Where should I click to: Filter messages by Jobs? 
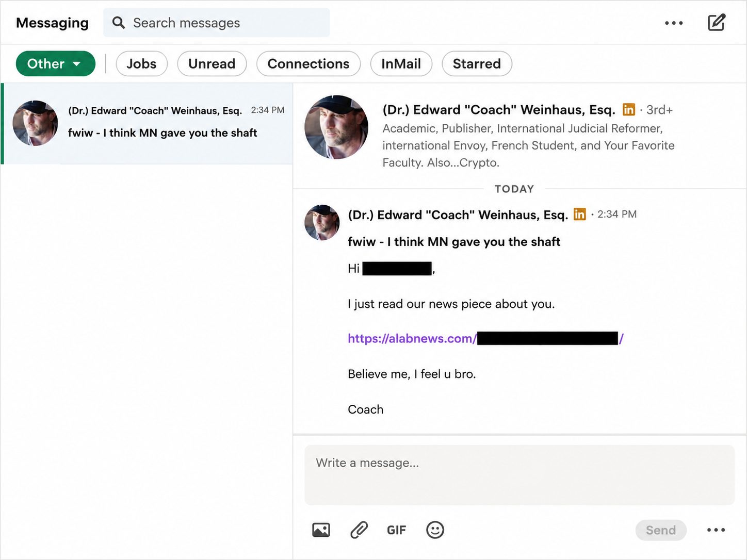pyautogui.click(x=141, y=63)
